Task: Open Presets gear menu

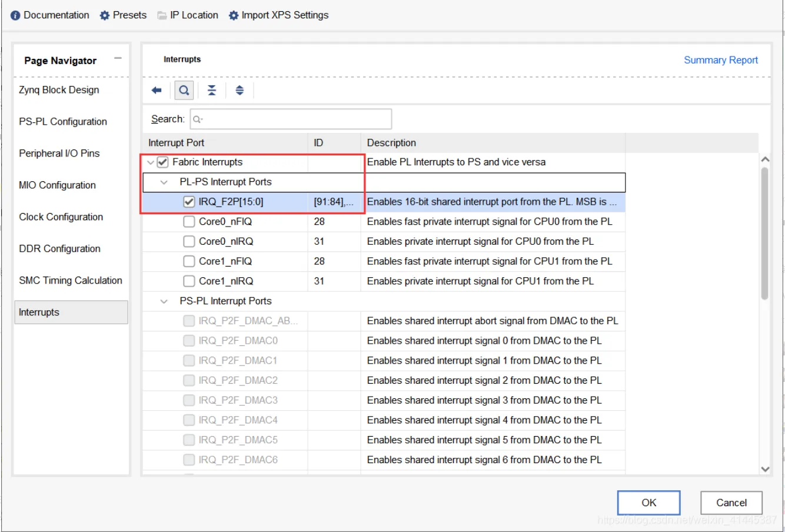Action: click(105, 15)
